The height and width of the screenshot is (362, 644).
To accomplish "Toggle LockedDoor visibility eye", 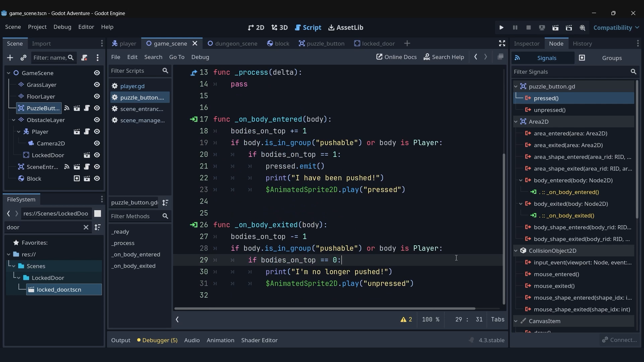I will point(97,155).
